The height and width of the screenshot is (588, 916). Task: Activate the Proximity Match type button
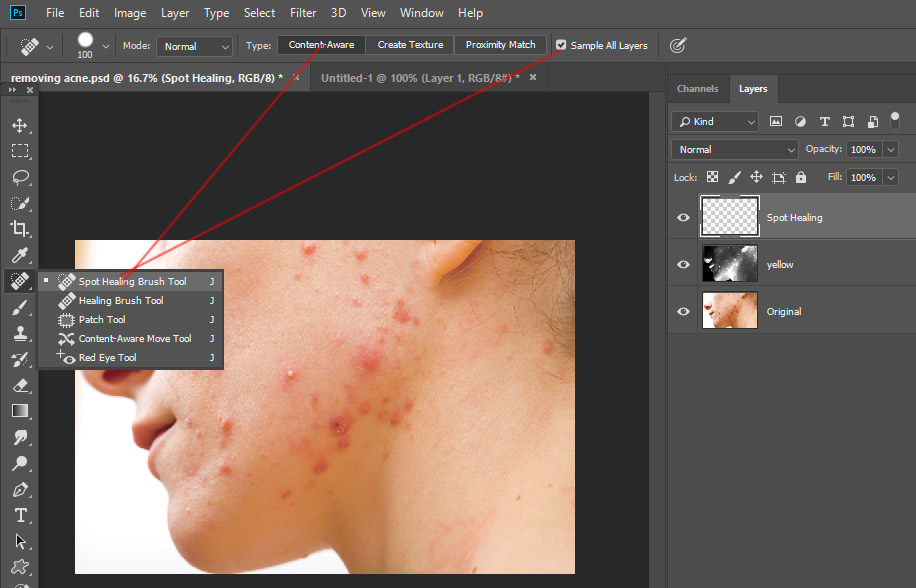(500, 44)
